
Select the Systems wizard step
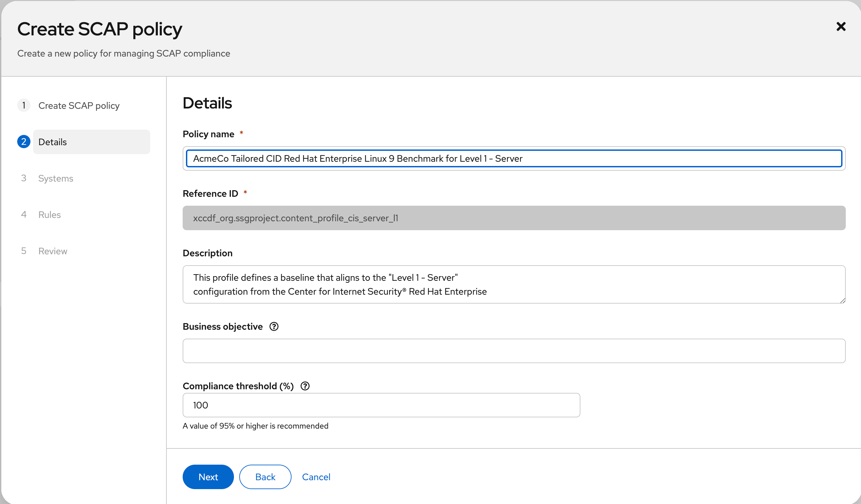tap(56, 178)
